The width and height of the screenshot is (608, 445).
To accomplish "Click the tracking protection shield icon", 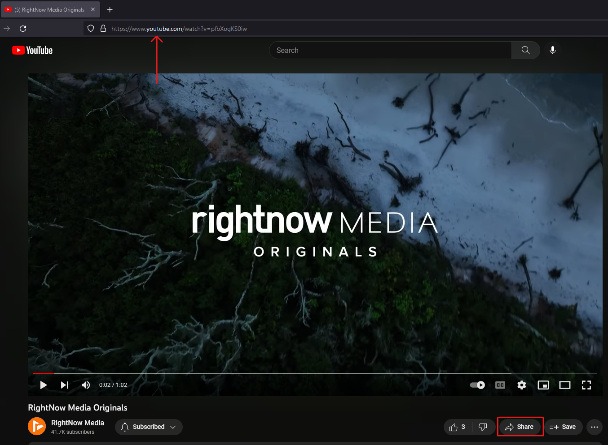I will [90, 28].
